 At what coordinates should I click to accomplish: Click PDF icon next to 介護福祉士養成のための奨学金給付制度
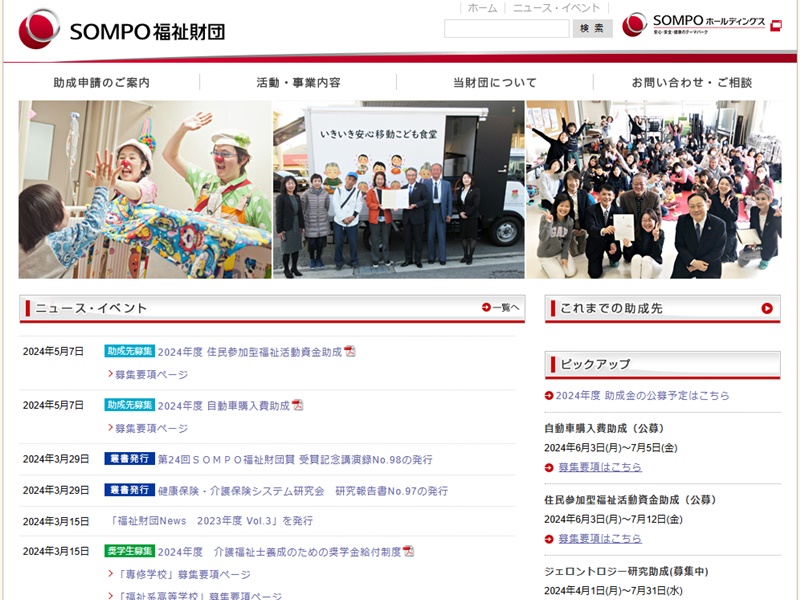pos(408,551)
